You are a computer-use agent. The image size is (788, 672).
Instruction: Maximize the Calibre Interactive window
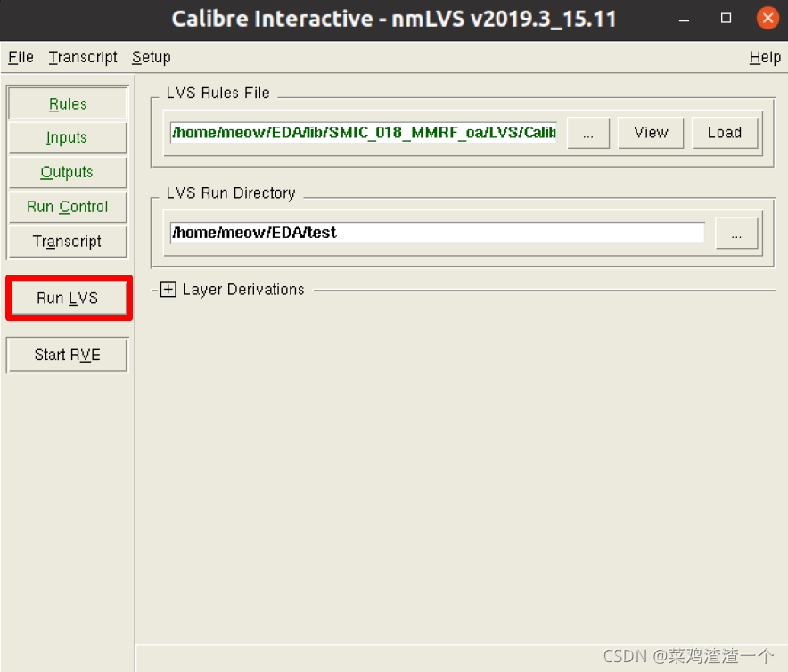pyautogui.click(x=724, y=18)
